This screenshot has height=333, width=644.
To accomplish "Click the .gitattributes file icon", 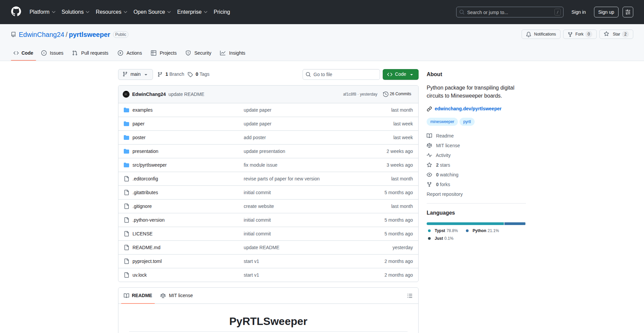I will tap(126, 192).
